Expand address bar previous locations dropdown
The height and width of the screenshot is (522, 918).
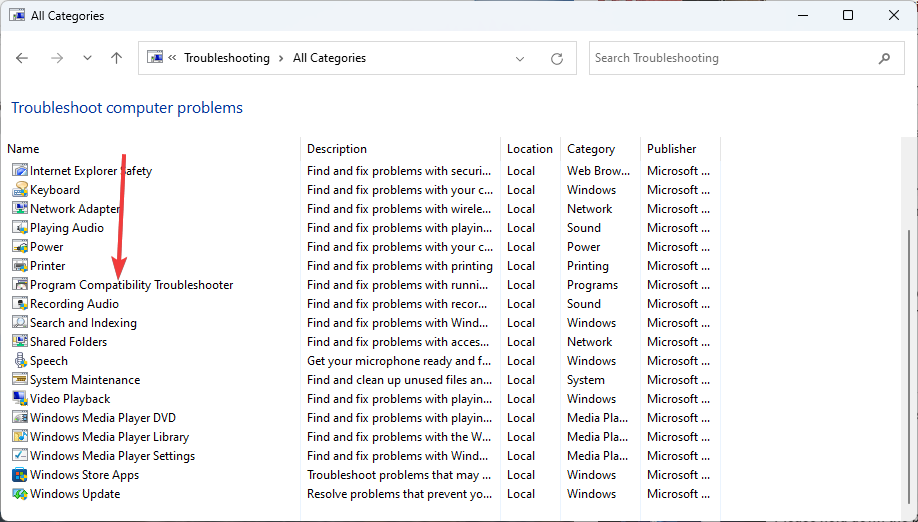click(520, 59)
